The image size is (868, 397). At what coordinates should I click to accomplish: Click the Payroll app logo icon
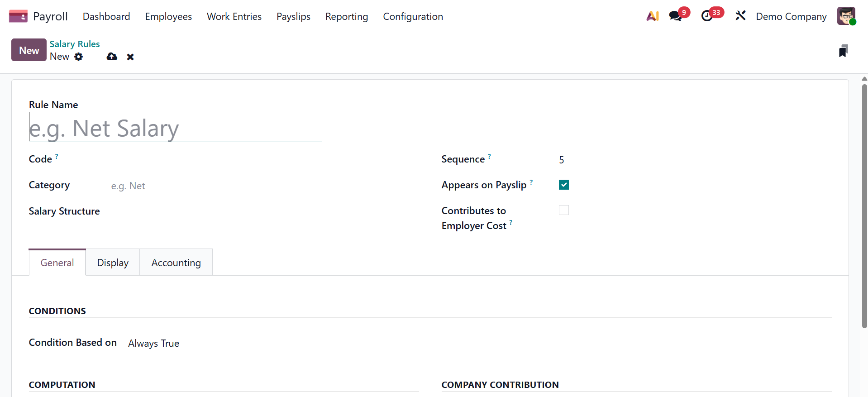pos(18,16)
